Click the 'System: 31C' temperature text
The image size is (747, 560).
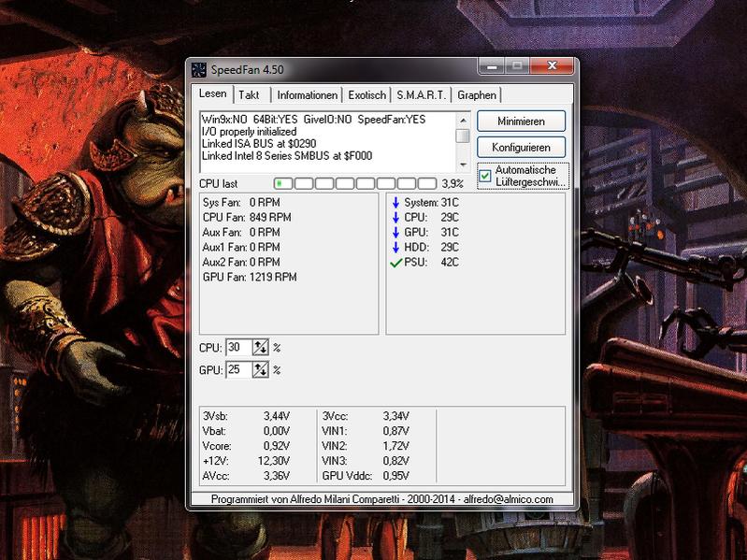click(432, 202)
